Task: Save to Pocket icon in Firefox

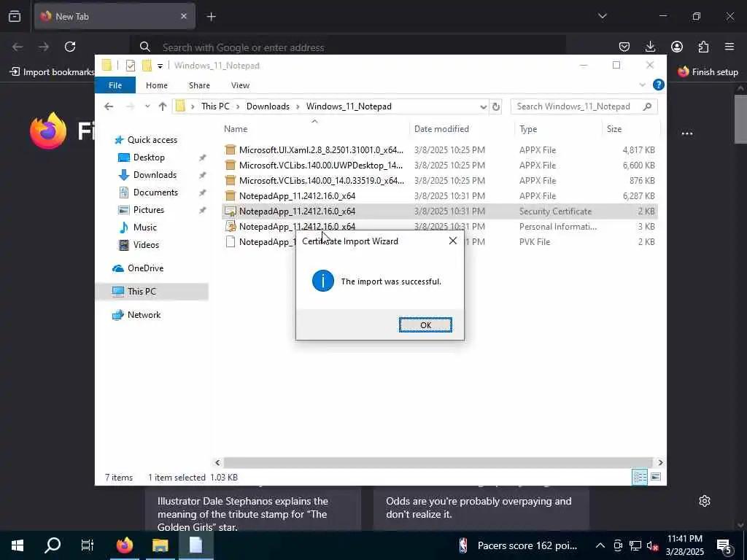Action: 624,47
